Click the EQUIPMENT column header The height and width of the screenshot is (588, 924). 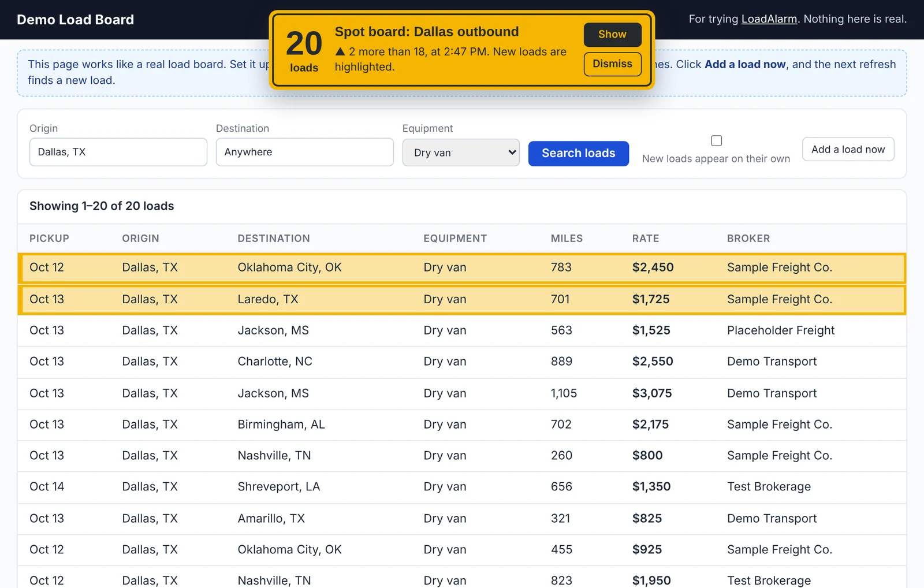coord(455,239)
